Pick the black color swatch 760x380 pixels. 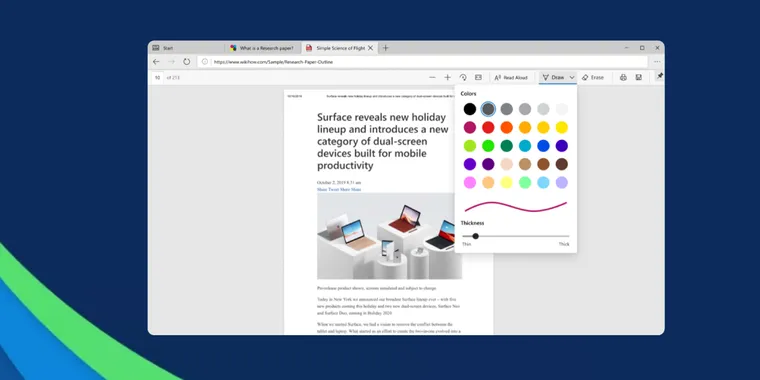[x=470, y=109]
